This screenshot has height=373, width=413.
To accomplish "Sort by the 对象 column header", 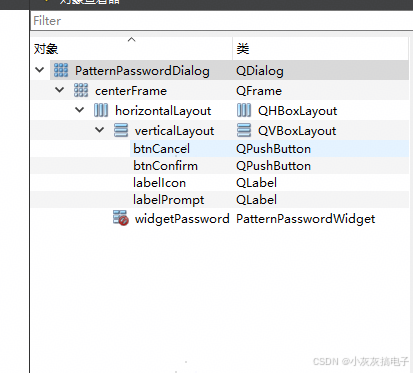I will 132,49.
